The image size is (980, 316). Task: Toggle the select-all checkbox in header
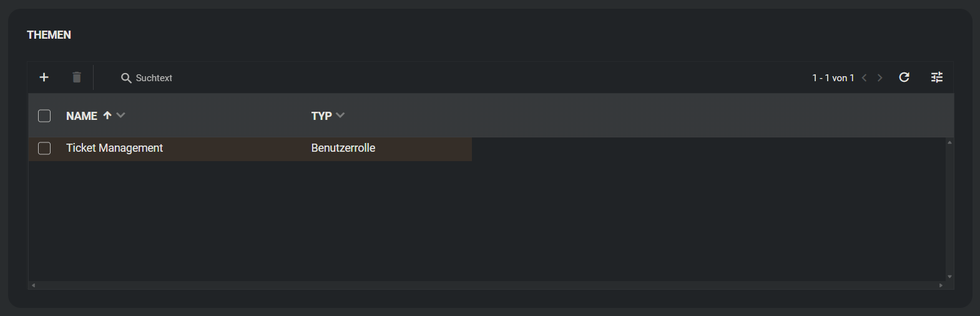pyautogui.click(x=44, y=116)
